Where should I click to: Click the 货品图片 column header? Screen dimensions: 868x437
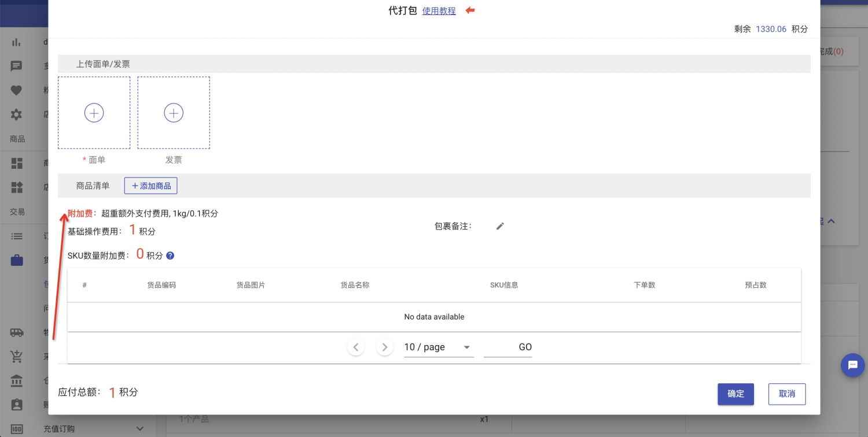coord(251,285)
